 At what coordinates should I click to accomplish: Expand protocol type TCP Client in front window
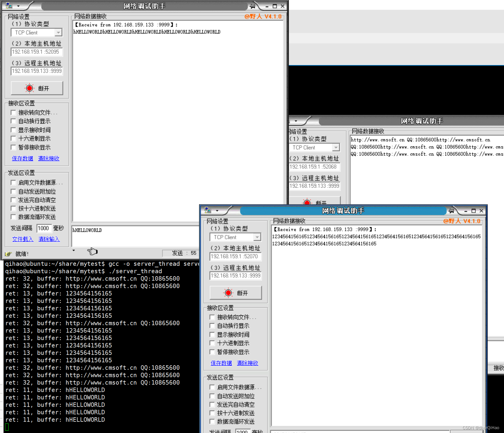tap(257, 237)
